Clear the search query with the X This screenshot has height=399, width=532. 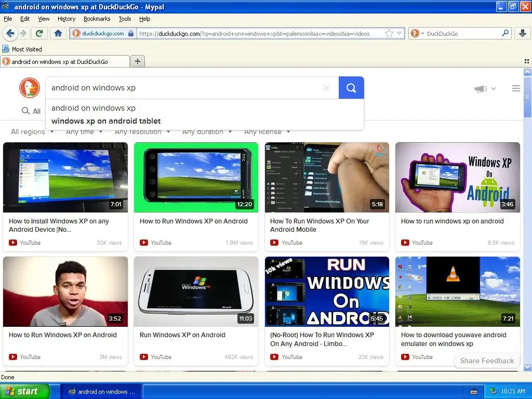coord(326,88)
